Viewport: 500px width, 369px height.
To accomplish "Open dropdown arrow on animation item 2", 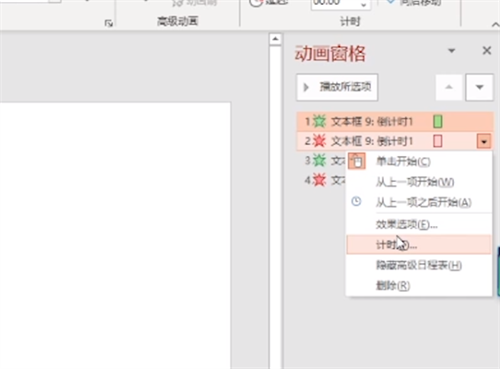I will 484,141.
